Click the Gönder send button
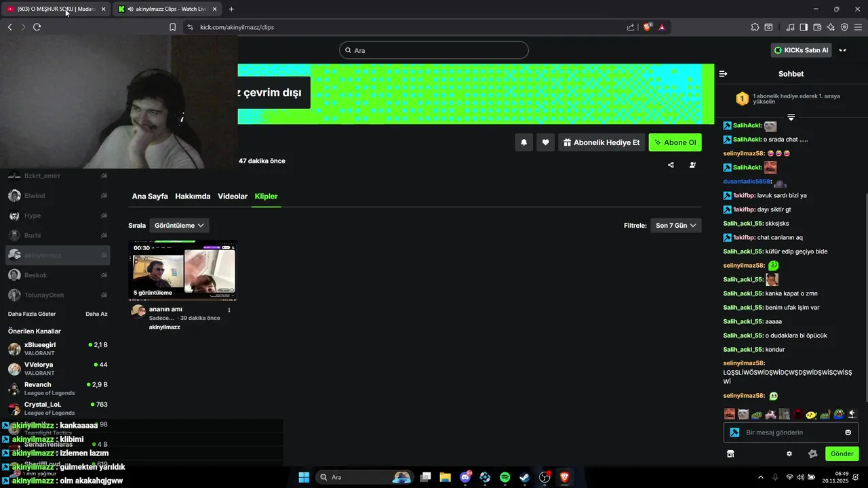868x488 pixels. [842, 453]
